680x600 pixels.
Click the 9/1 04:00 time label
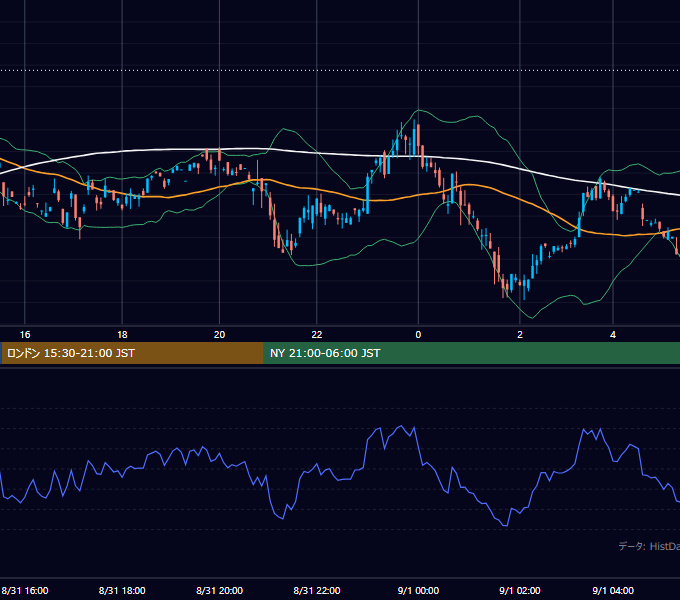click(613, 590)
